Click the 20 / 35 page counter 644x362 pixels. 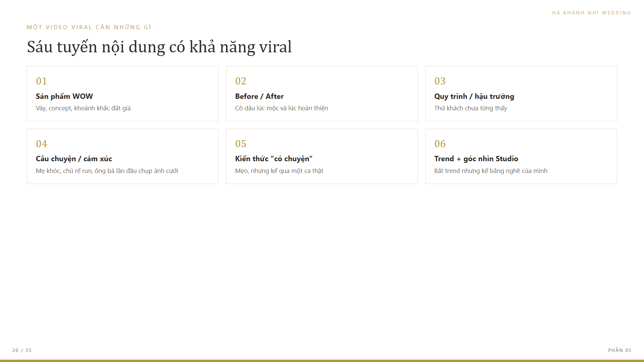click(22, 350)
